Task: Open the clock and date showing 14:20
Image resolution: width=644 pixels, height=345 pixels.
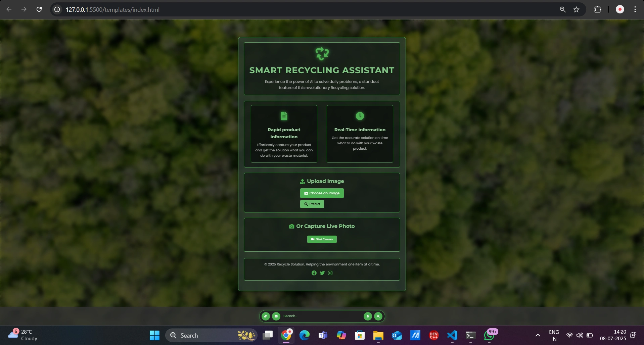Action: [613, 335]
